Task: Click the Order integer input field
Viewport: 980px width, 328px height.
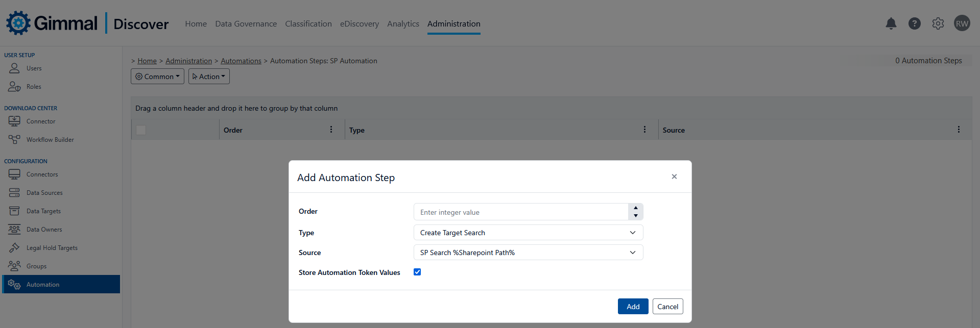Action: pyautogui.click(x=521, y=212)
